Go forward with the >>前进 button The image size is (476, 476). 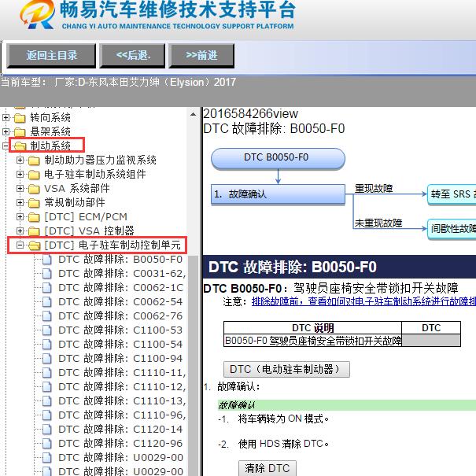(201, 55)
